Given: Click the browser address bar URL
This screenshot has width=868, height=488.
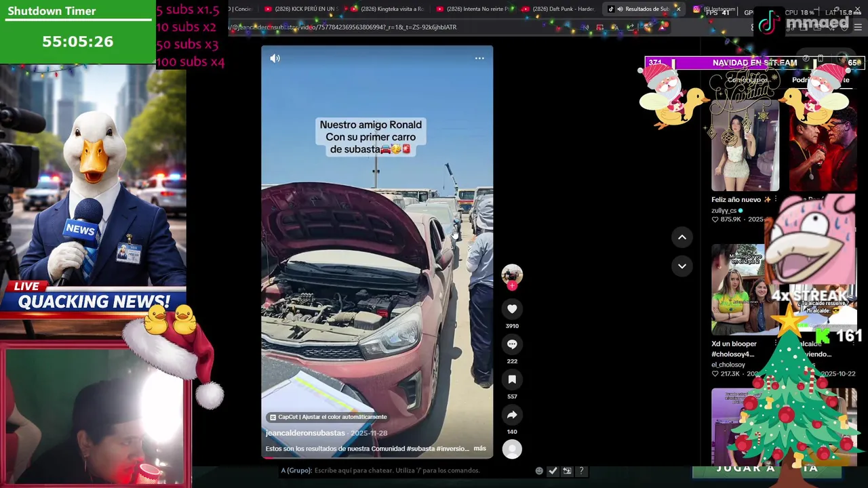Looking at the screenshot, I should click(x=342, y=27).
